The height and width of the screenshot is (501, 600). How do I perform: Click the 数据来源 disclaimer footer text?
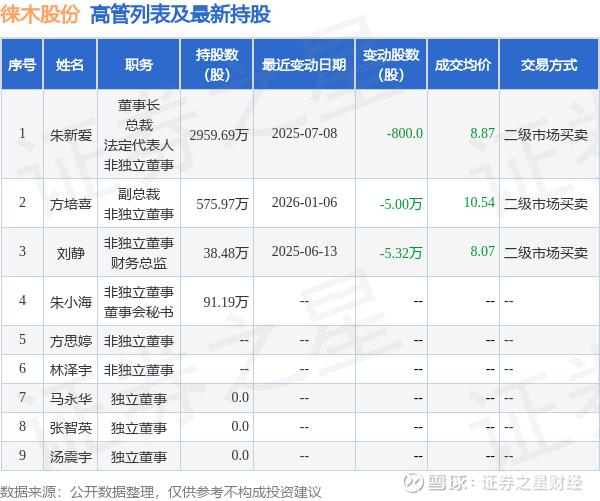point(161,492)
